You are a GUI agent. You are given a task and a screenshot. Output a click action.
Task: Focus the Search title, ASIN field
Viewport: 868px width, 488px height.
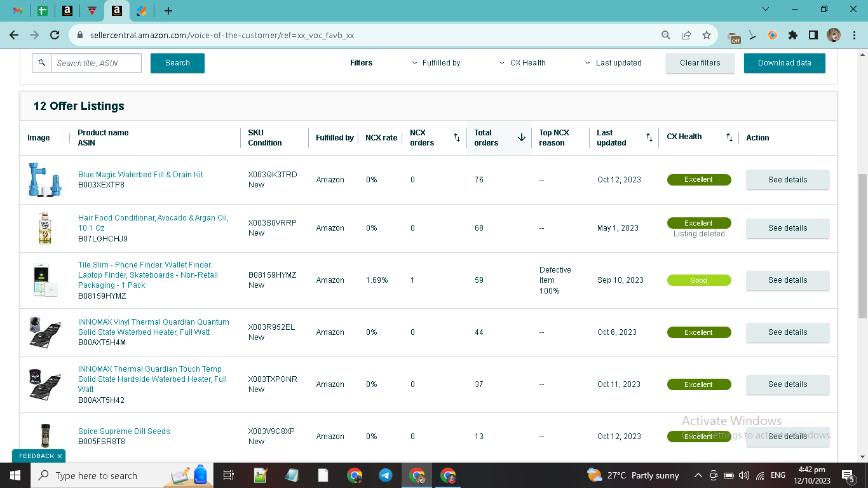[96, 63]
